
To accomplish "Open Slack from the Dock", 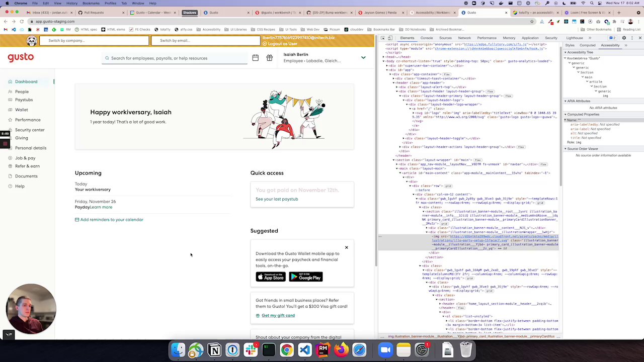I will coord(251,349).
